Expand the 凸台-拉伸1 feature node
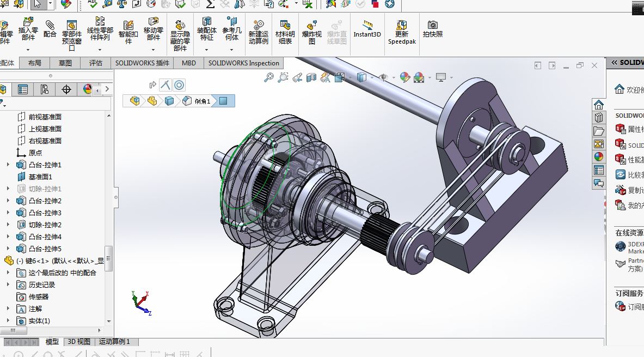Screen dimensions: 644x357 coord(8,165)
